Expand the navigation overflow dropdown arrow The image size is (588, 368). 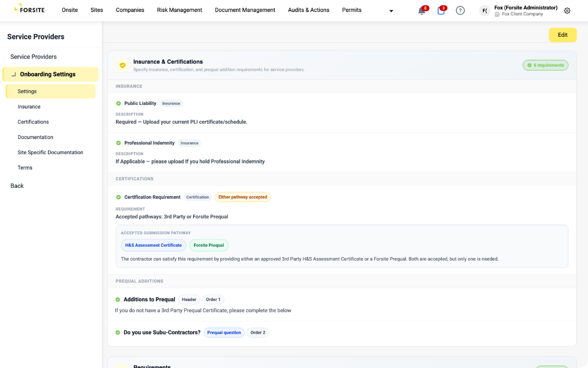click(391, 11)
